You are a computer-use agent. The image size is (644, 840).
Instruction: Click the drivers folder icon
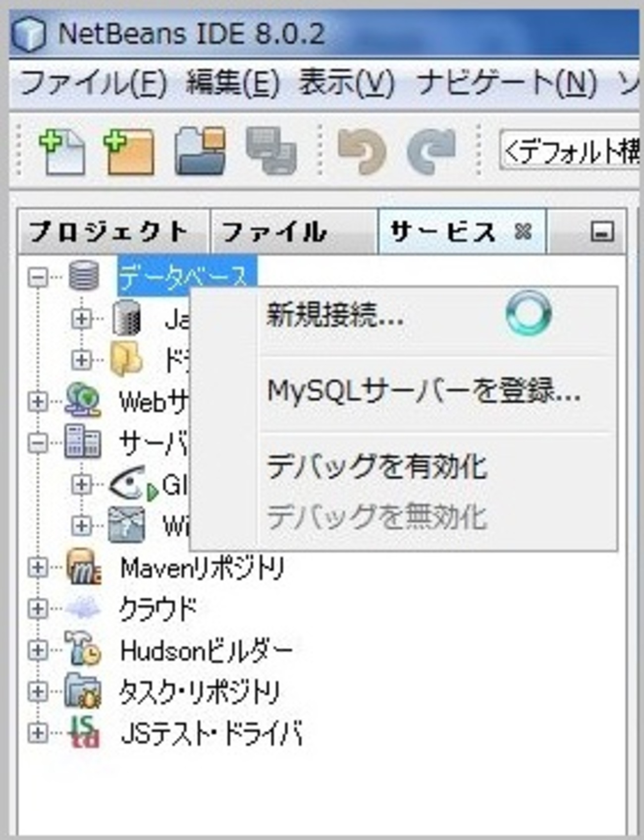[x=127, y=359]
